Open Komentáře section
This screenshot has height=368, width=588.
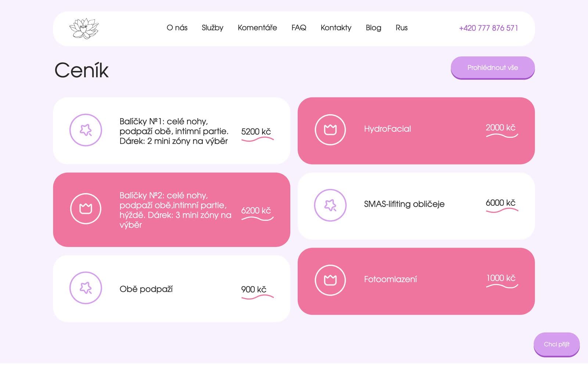(x=257, y=28)
